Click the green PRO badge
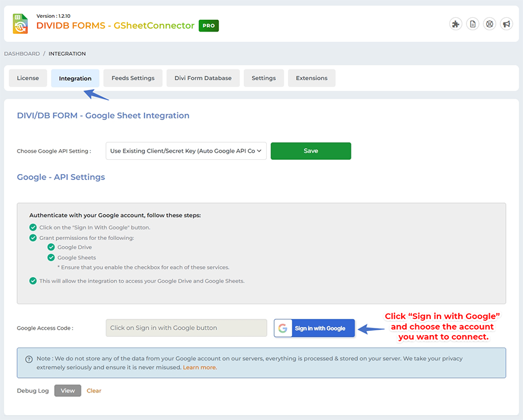Screen dimensions: 523x420 pos(209,26)
